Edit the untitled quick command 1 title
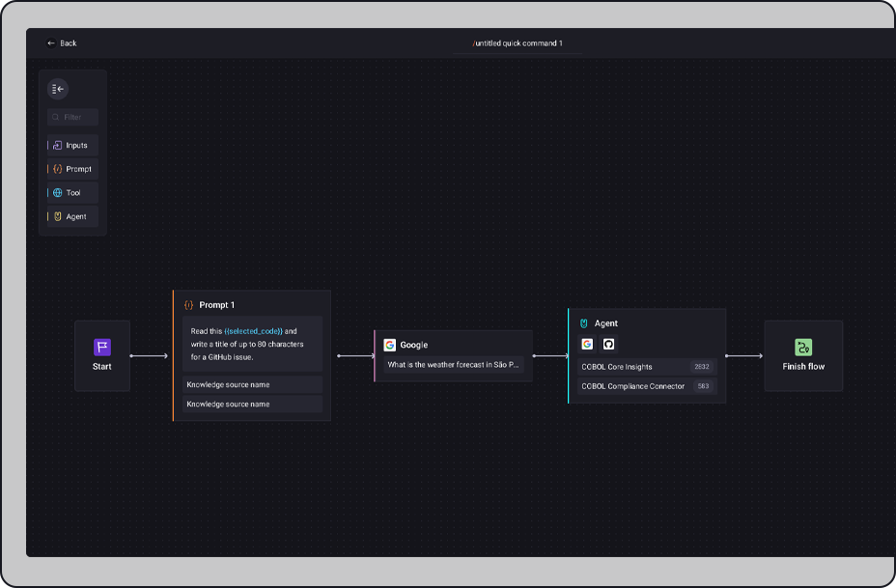Viewport: 896px width, 588px height. click(518, 43)
